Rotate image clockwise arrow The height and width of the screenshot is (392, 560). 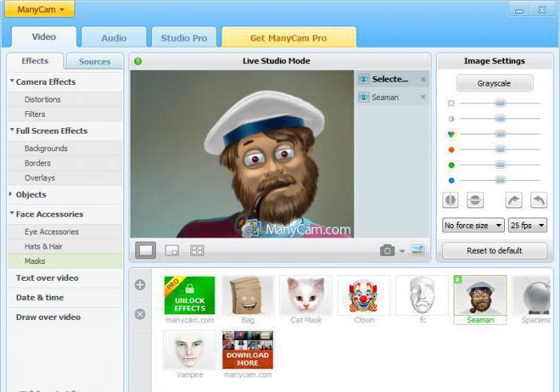coord(514,200)
